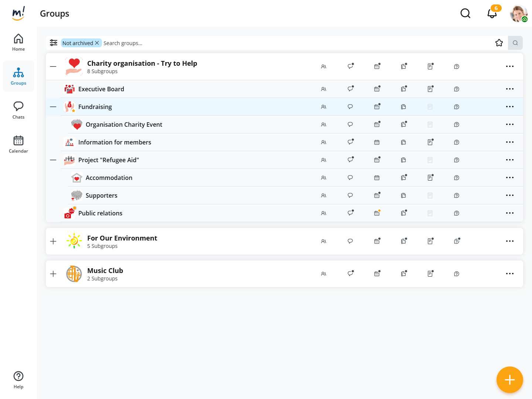532x399 pixels.
Task: Open files of Accommodation group
Action: coord(403,178)
